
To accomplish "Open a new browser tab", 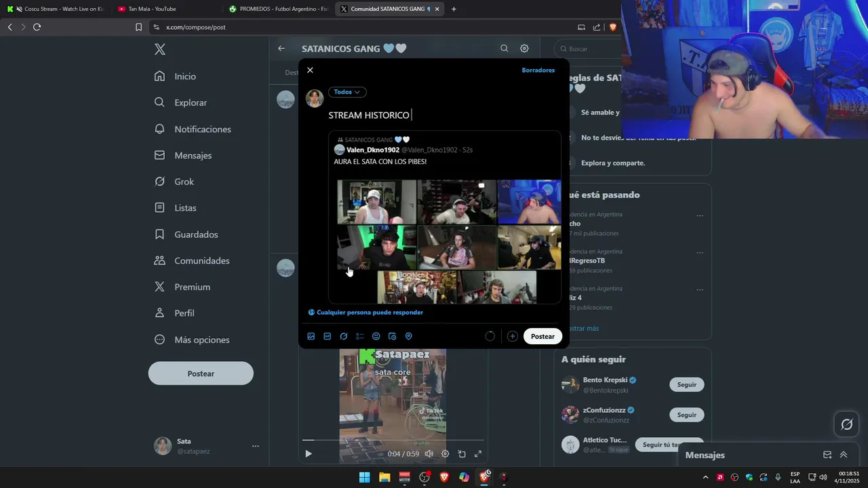I will click(454, 9).
